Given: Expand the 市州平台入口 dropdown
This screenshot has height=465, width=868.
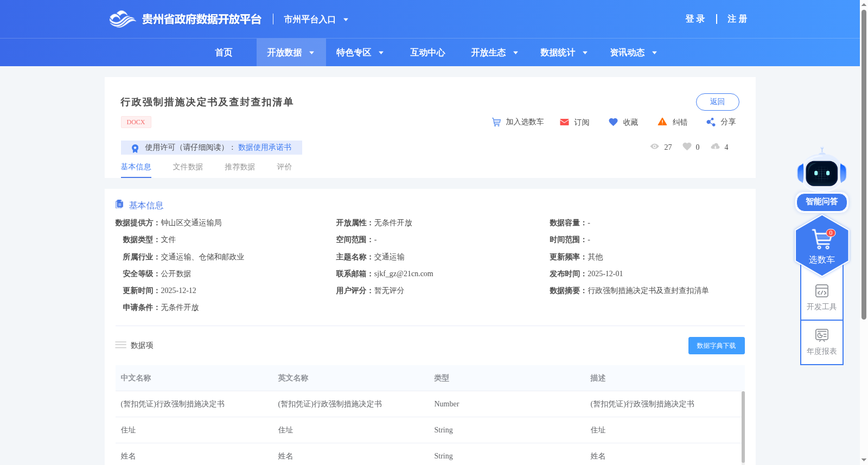Looking at the screenshot, I should coord(346,20).
